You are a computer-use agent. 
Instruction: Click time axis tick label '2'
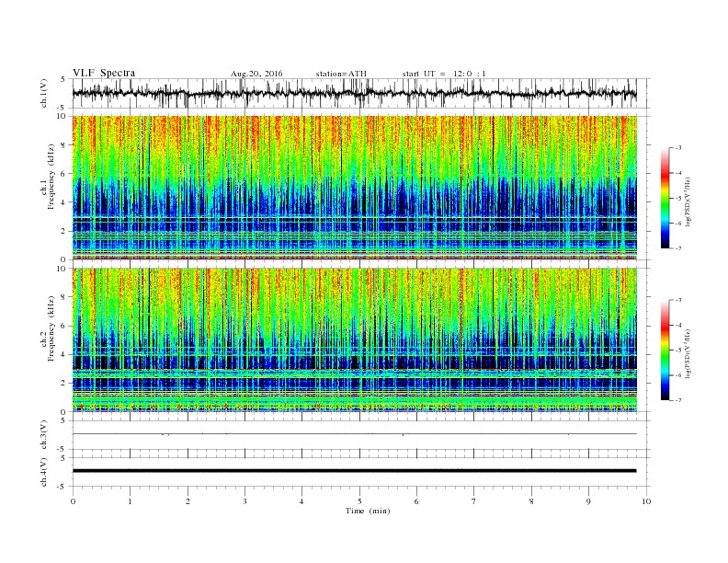[x=188, y=501]
